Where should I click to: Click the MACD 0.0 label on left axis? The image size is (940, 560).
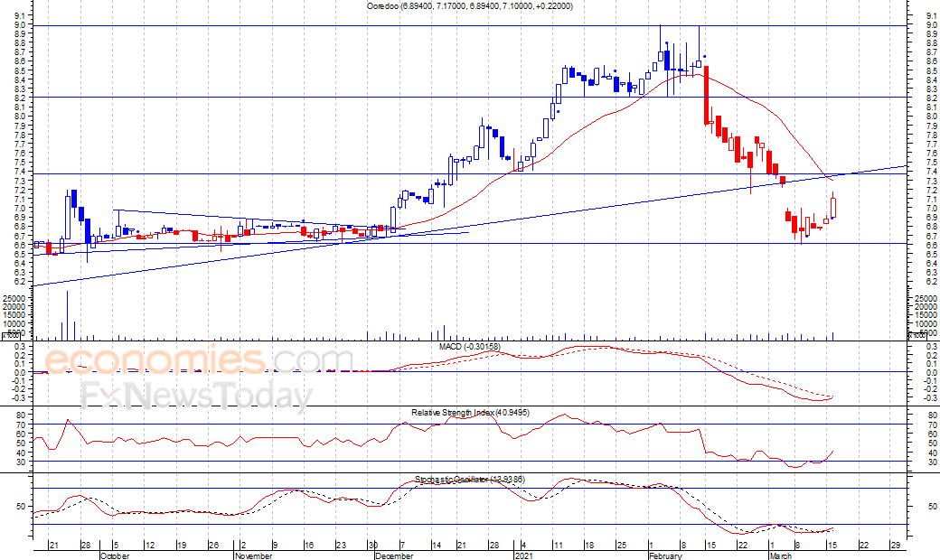pyautogui.click(x=19, y=372)
